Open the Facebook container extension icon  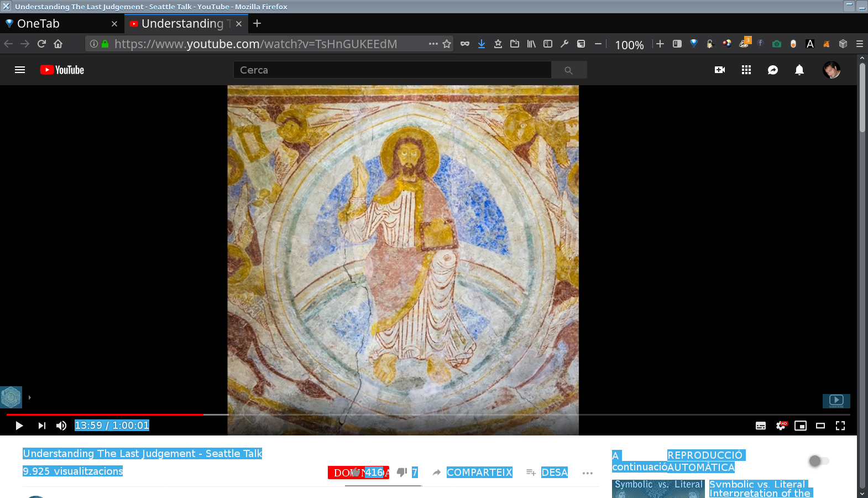click(x=760, y=43)
